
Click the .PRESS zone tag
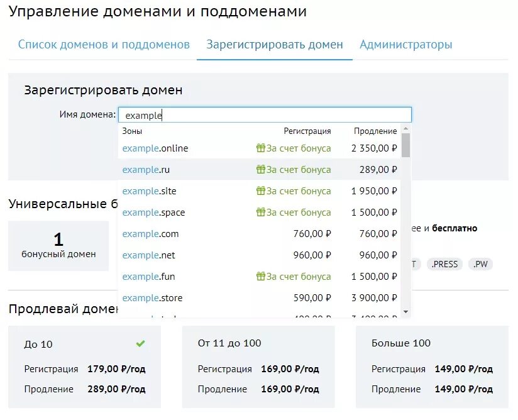tap(444, 264)
